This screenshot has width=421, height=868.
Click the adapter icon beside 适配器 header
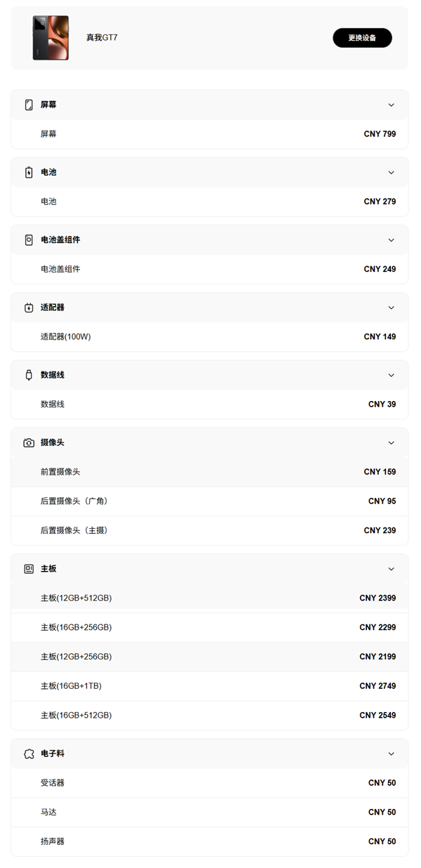point(28,307)
